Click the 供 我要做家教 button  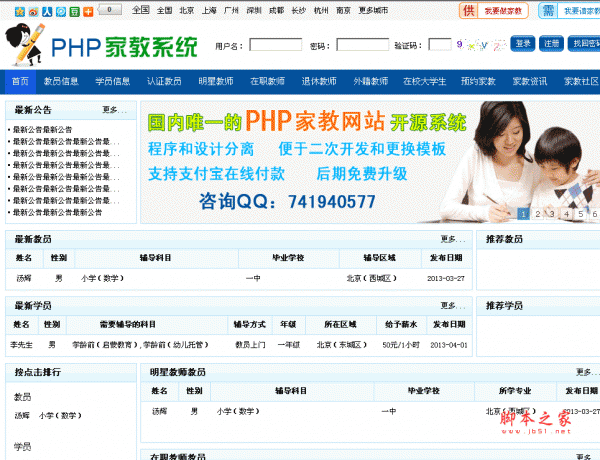click(494, 11)
